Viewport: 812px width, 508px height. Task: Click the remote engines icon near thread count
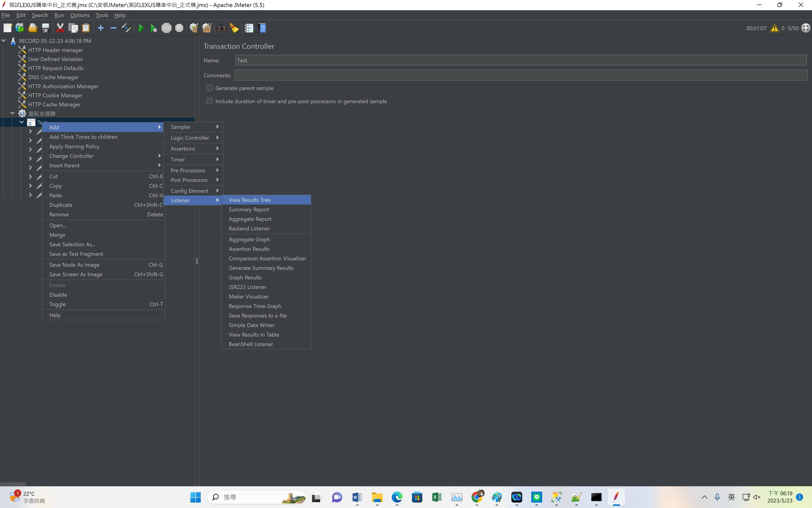coord(806,28)
